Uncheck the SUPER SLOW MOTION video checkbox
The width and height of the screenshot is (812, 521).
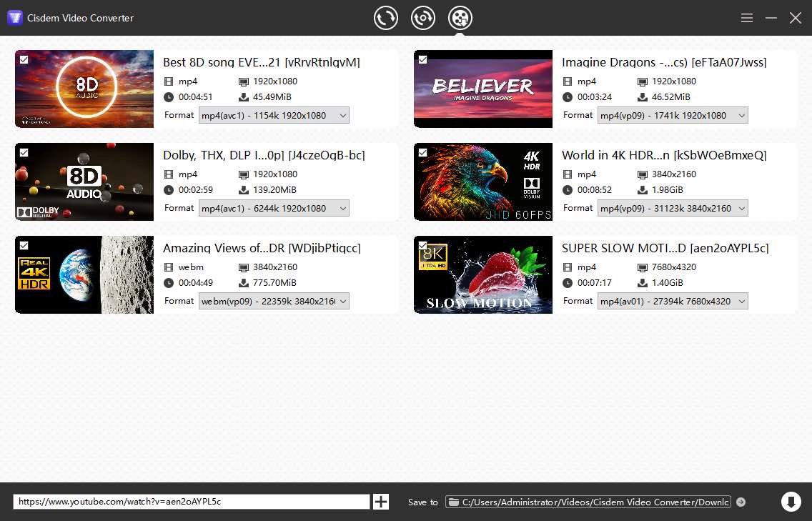tap(422, 245)
